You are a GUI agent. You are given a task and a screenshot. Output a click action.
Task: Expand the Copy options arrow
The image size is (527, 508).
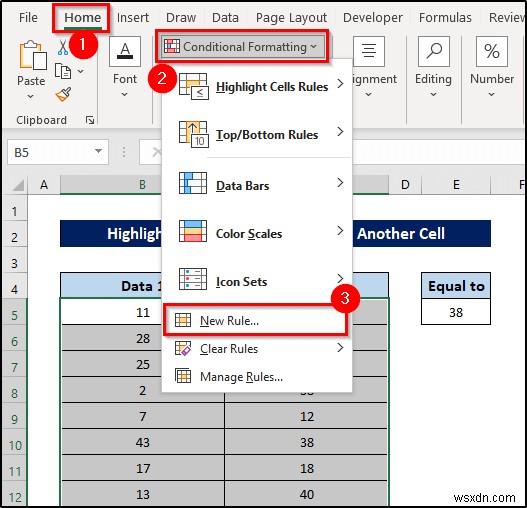click(x=81, y=71)
